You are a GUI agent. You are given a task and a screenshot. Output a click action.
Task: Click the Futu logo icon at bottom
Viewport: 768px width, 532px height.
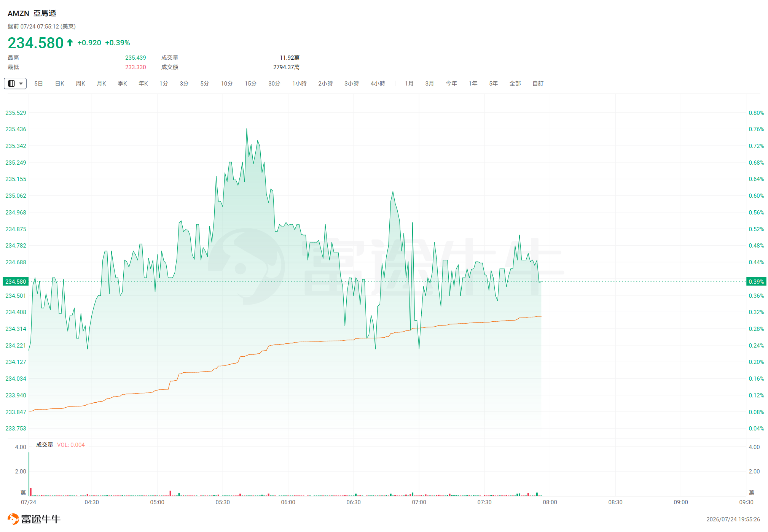pyautogui.click(x=13, y=519)
